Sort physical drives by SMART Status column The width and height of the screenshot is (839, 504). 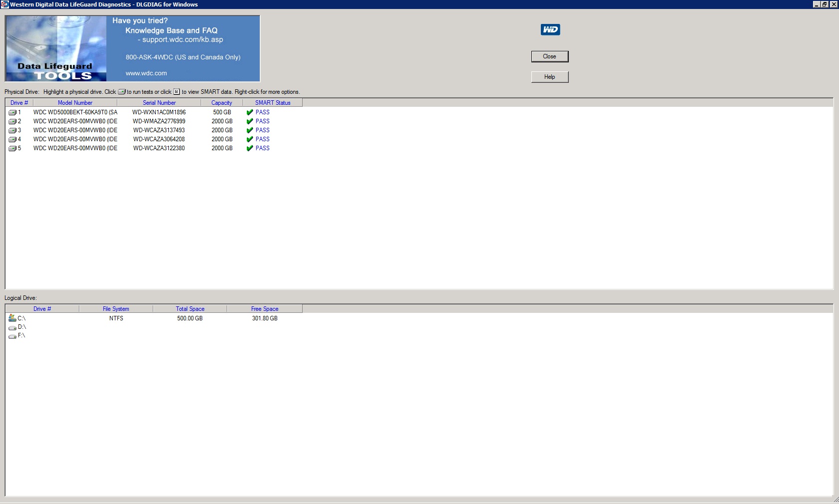click(x=273, y=103)
